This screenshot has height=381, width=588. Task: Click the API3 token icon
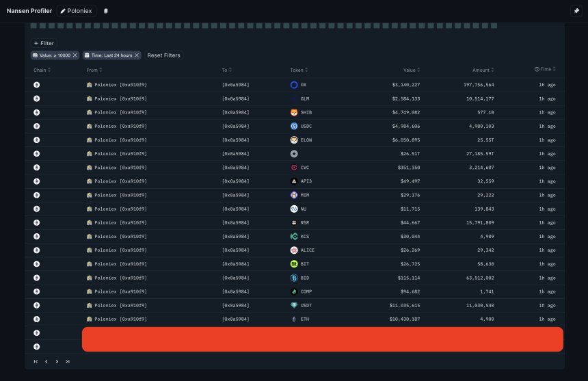(x=294, y=181)
